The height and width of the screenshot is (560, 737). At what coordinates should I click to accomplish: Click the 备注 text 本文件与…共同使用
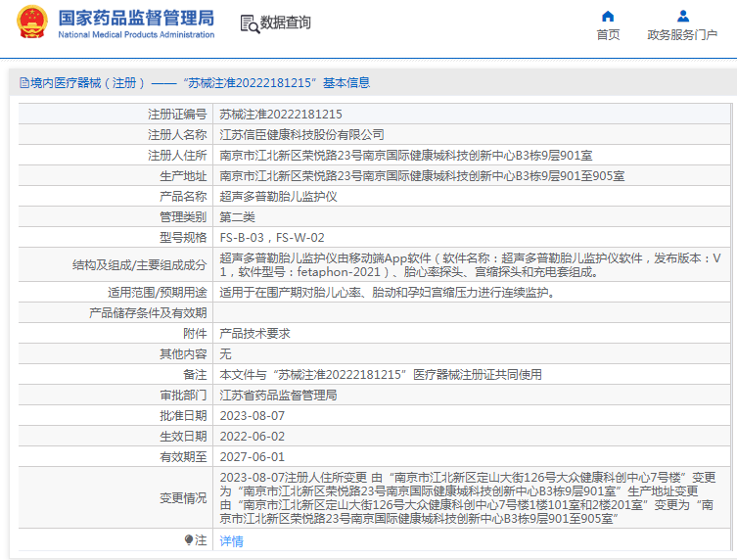[381, 375]
